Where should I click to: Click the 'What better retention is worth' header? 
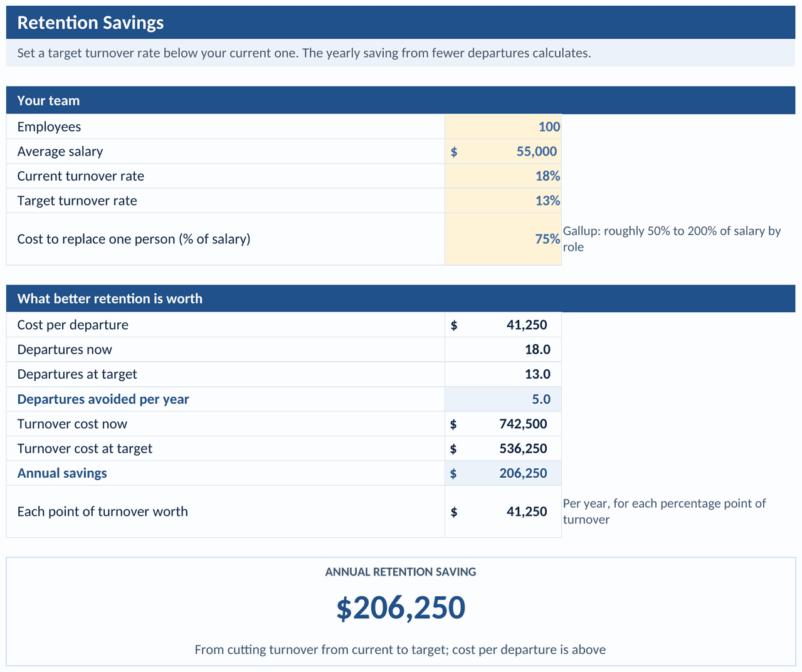pyautogui.click(x=401, y=298)
